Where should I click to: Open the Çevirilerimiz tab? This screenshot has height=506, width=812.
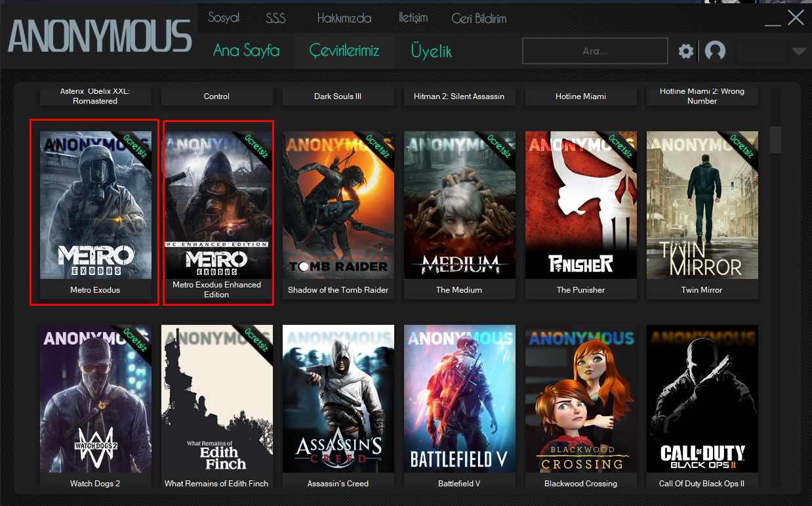point(344,51)
